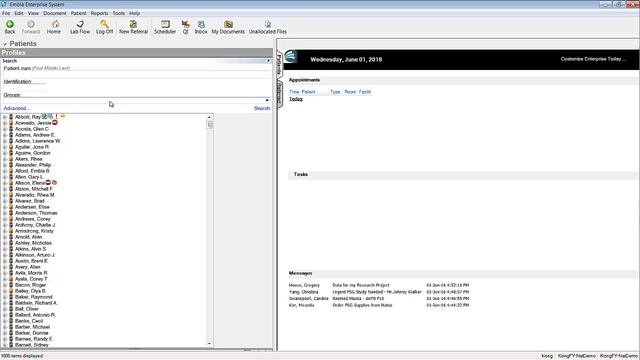
Task: Open the Help menu
Action: [x=134, y=13]
